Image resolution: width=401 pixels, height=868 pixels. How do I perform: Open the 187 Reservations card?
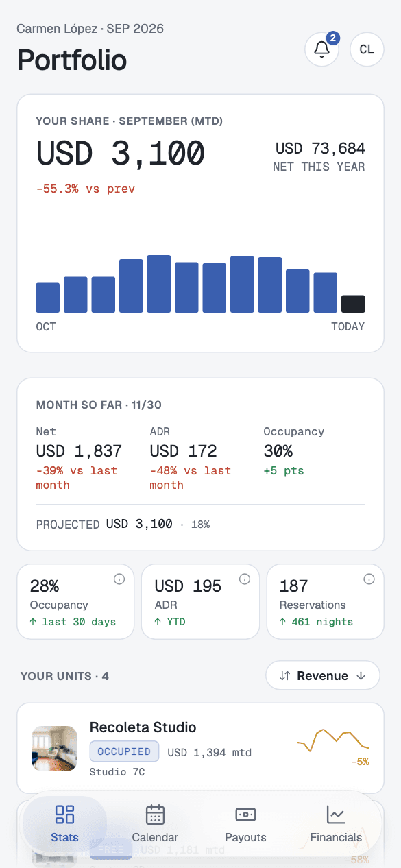pos(325,601)
